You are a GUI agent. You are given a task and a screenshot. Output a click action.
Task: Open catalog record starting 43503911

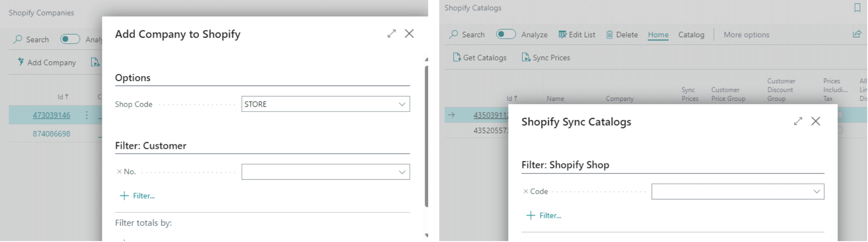click(x=491, y=115)
